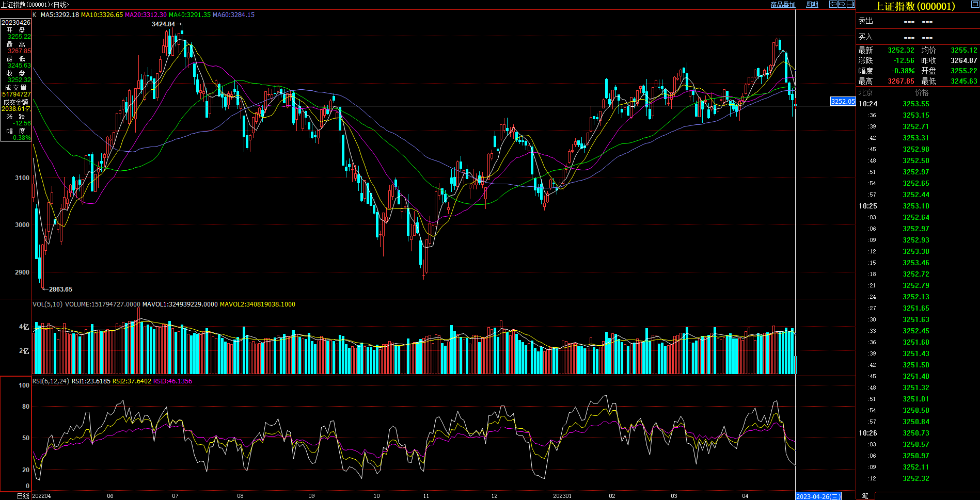980x500 pixels.
Task: Click the 3000 price axis label
Action: coord(22,225)
